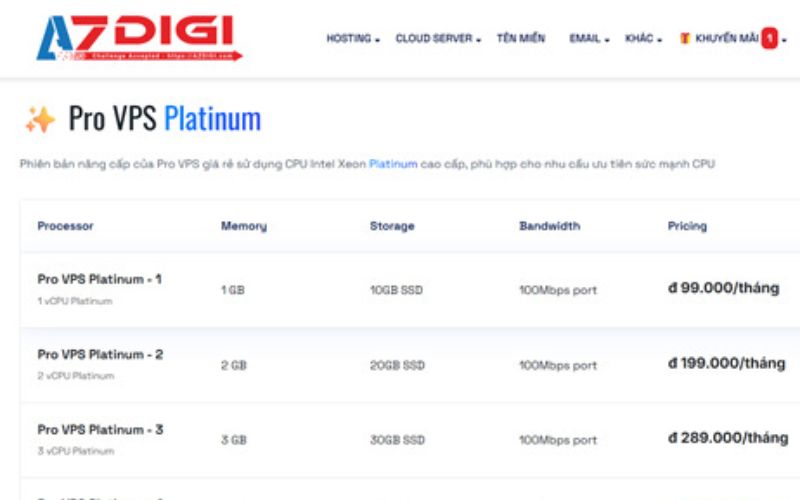Click the 30GB SSD storage cell
This screenshot has width=800, height=500.
(x=397, y=440)
